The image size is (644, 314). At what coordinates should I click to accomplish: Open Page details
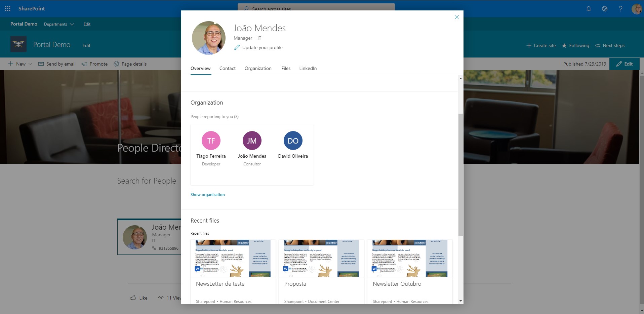click(x=130, y=64)
